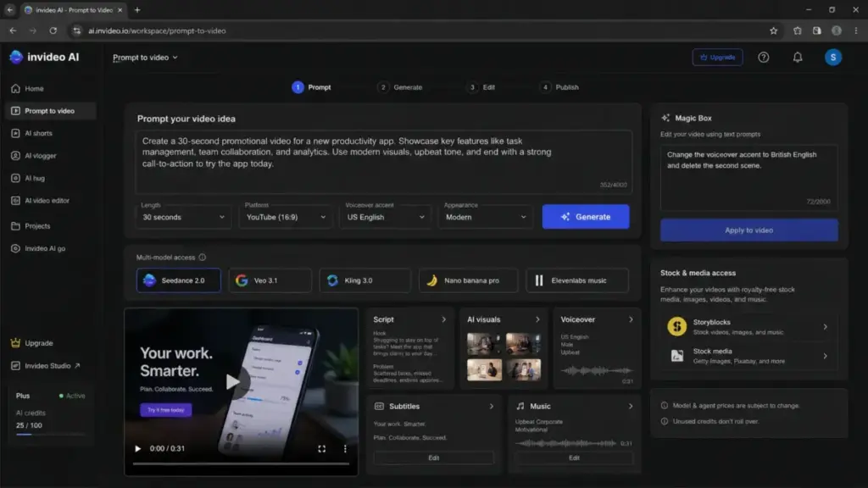Image resolution: width=868 pixels, height=488 pixels.
Task: Open AI video editor in sidebar
Action: coord(48,201)
